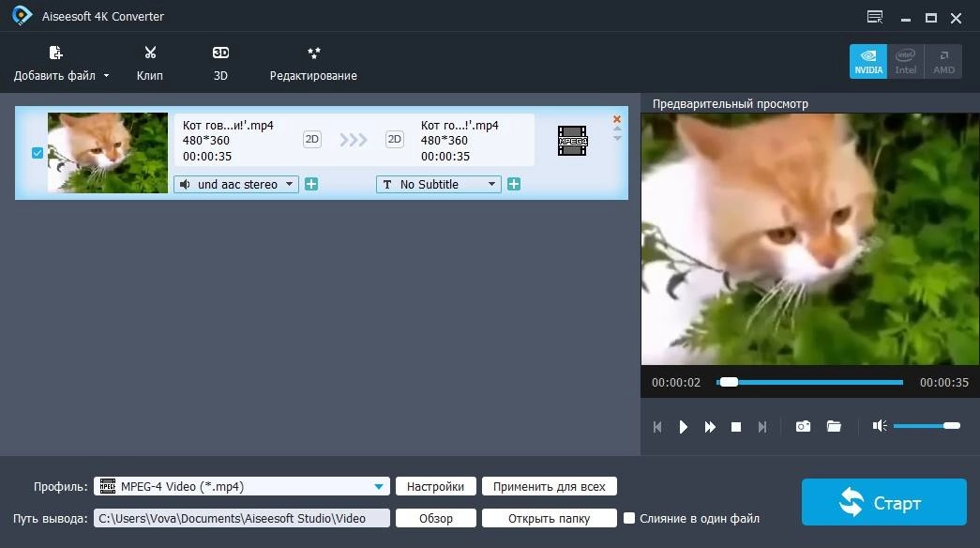Add a subtitle with plus button
This screenshot has width=980, height=548.
(514, 184)
